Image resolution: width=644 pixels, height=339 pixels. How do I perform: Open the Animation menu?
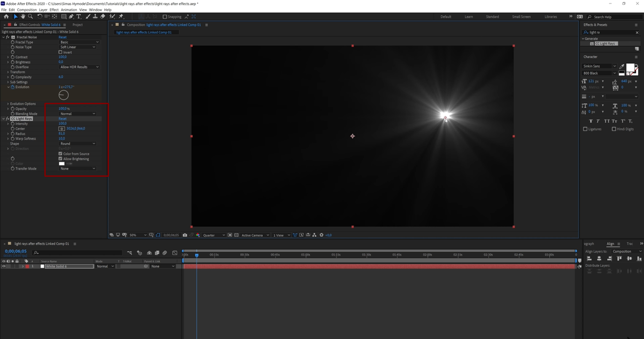69,10
